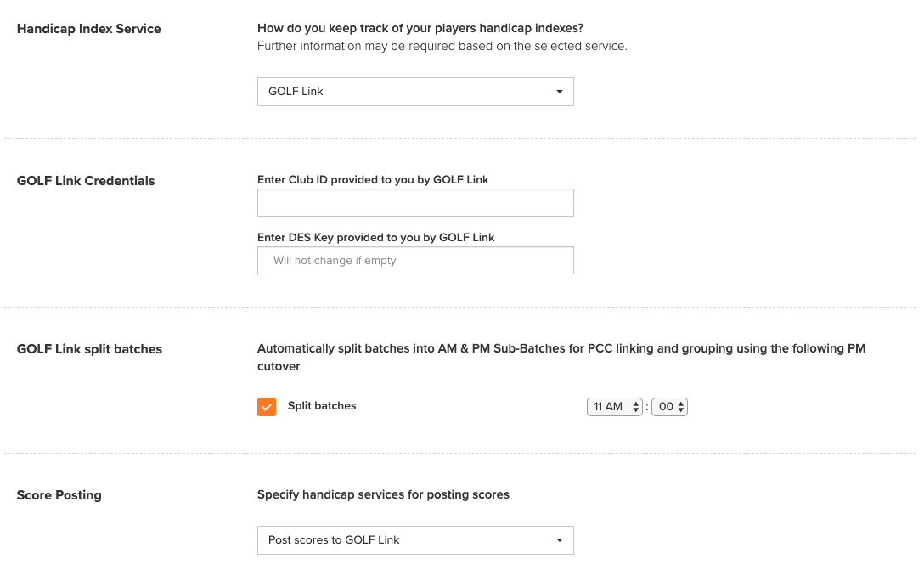Screen dimensions: 924x570
Task: Open the 'Post scores to GOLF Link' dropdown
Action: [x=415, y=540]
